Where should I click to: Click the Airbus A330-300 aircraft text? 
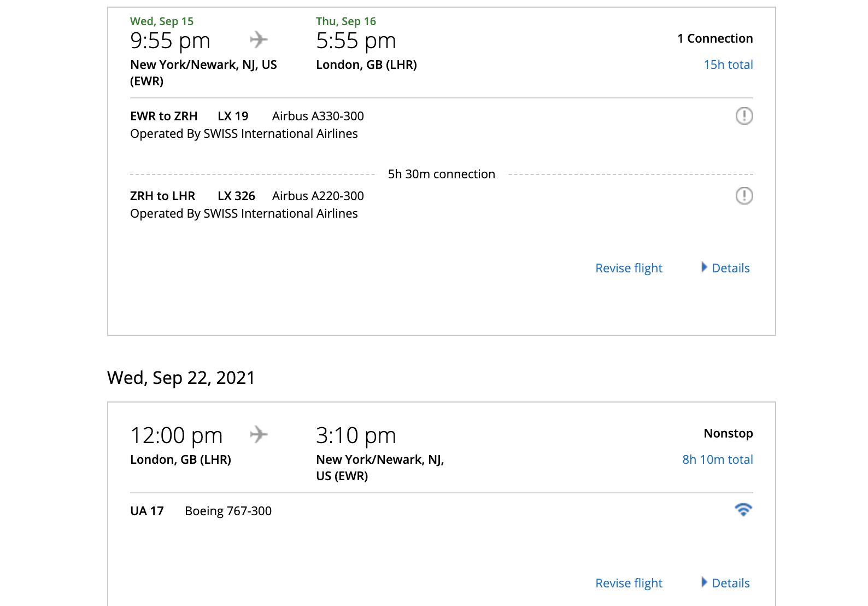318,116
